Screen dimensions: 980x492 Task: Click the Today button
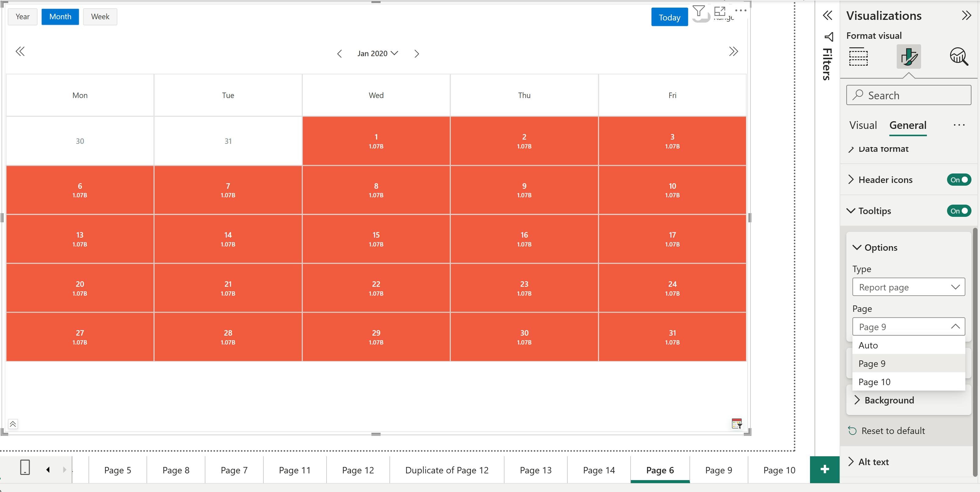point(669,17)
